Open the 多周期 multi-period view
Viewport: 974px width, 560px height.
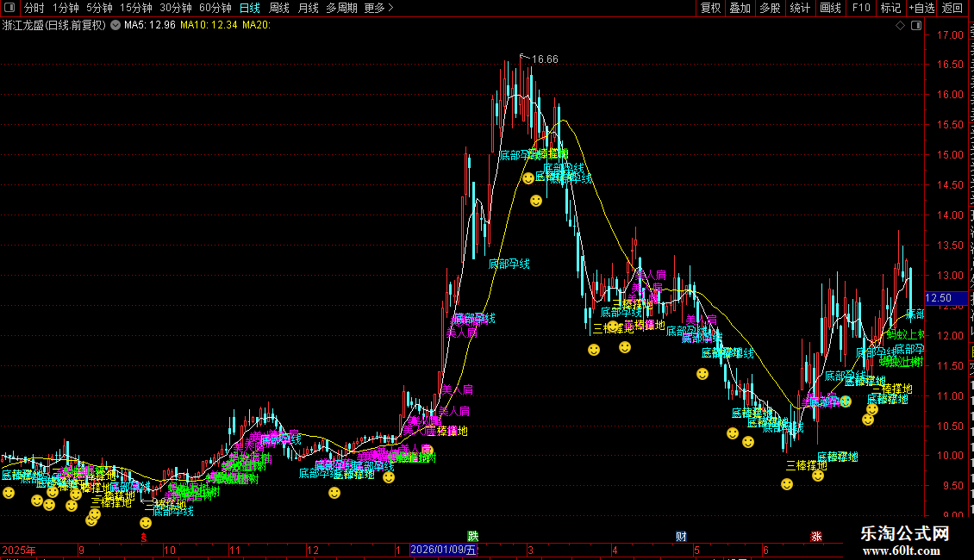click(x=341, y=8)
